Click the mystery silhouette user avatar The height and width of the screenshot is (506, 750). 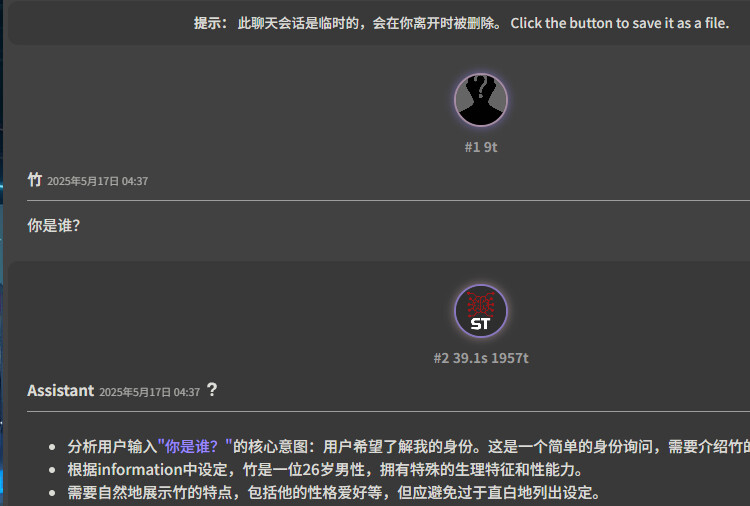click(481, 100)
